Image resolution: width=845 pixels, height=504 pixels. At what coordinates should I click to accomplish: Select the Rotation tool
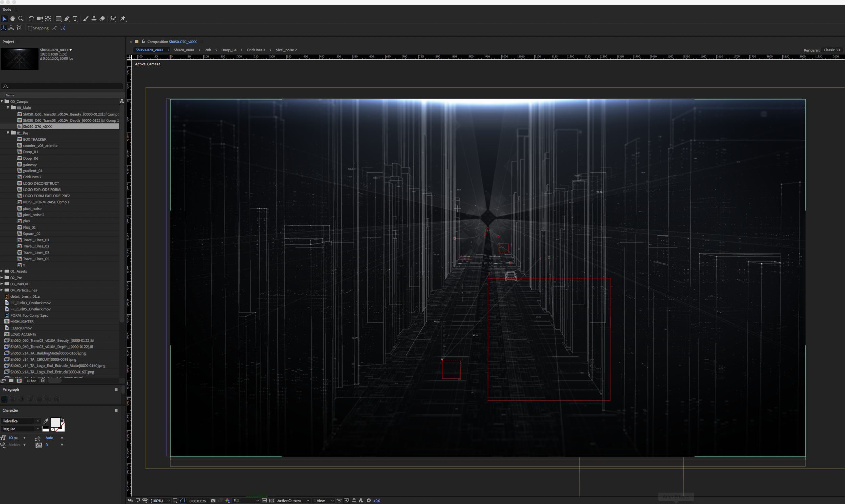31,19
